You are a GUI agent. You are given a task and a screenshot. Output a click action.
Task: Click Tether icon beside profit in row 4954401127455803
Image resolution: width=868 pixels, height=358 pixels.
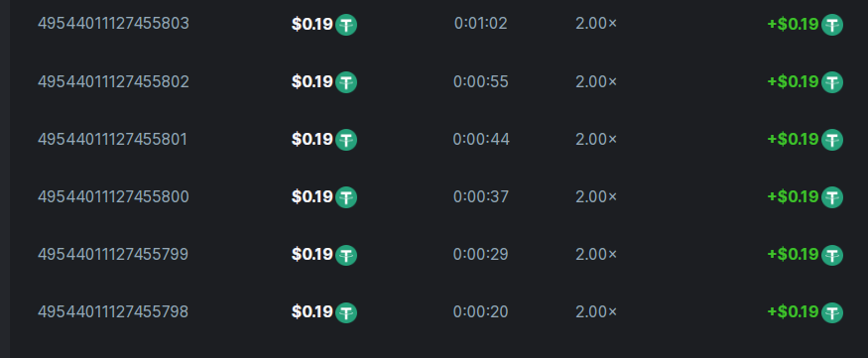(832, 25)
